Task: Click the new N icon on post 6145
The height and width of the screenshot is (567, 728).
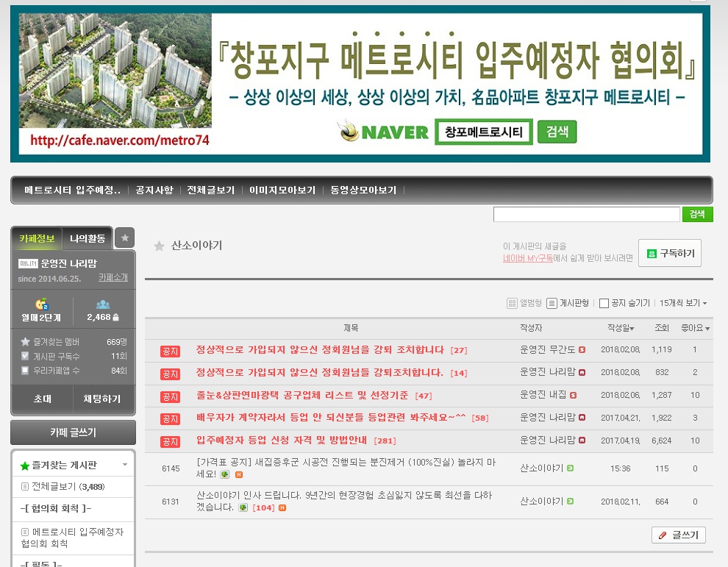Action: [x=239, y=474]
